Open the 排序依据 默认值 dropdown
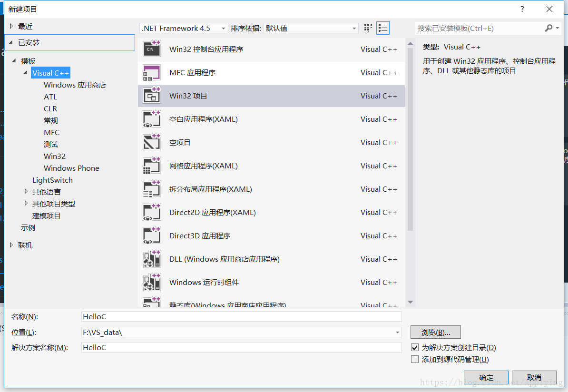The image size is (568, 392). pos(311,28)
